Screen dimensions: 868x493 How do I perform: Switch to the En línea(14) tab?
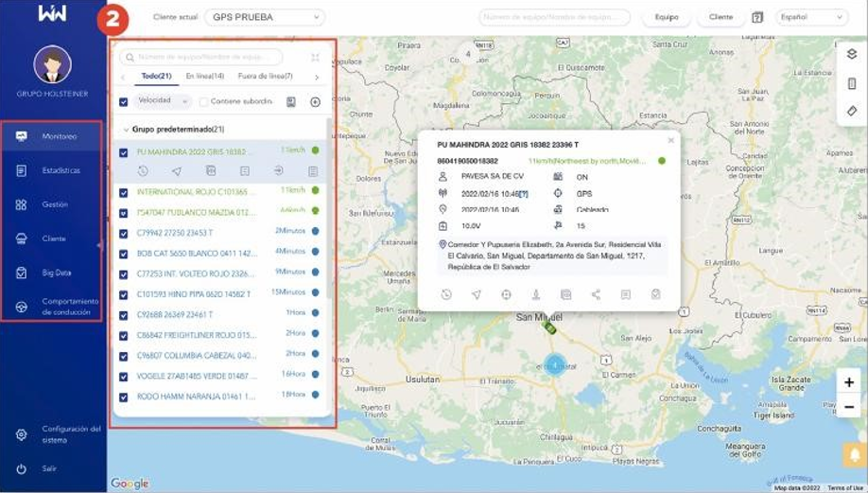click(x=204, y=76)
